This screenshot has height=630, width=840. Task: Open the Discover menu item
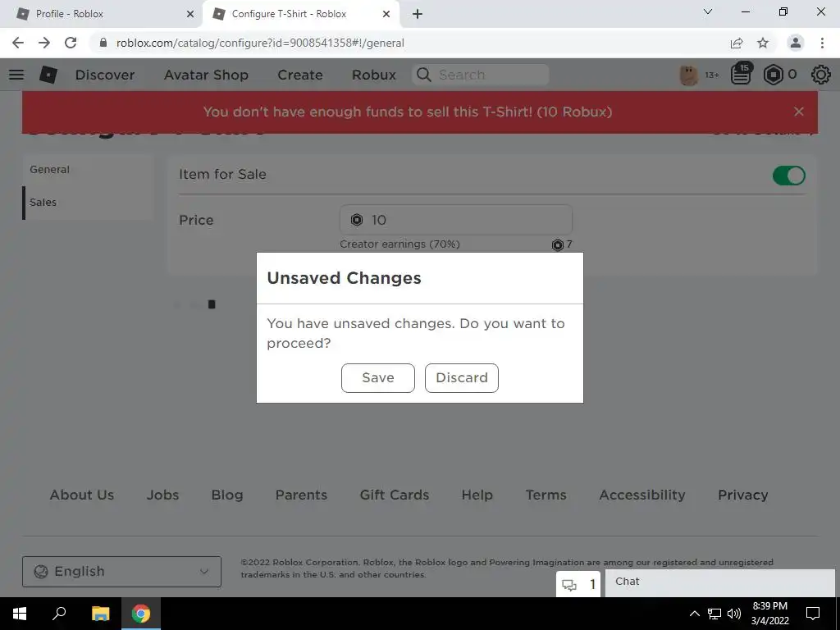click(x=105, y=75)
